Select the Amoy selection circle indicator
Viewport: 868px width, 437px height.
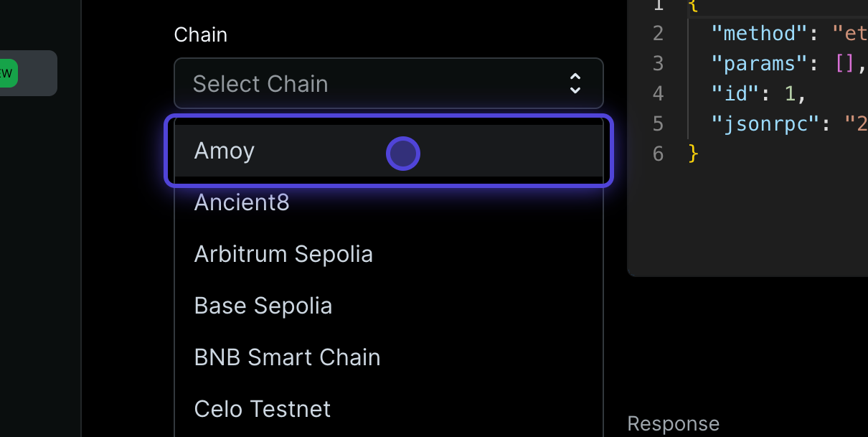402,153
